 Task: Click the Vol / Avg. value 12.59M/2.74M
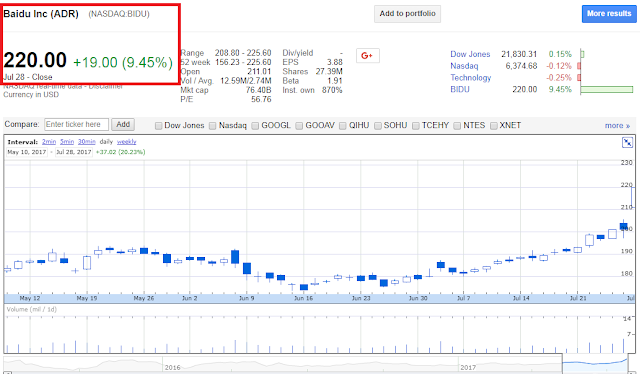(246, 81)
